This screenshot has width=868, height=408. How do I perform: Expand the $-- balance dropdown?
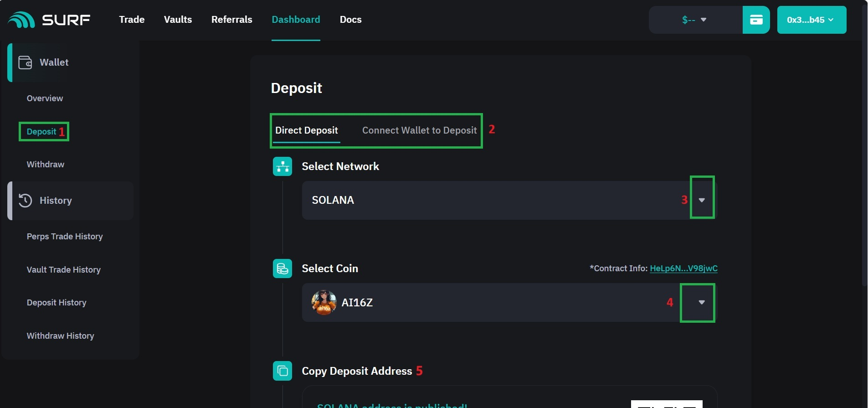click(694, 20)
